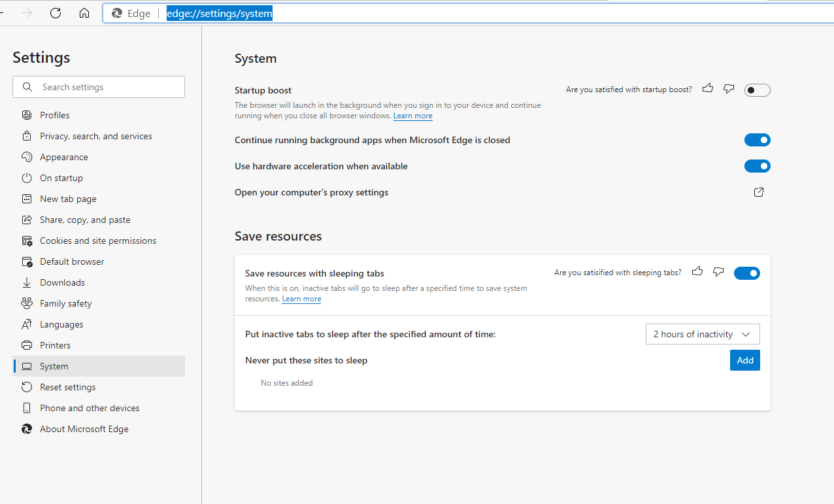Enable the Startup boost toggle
The height and width of the screenshot is (504, 834).
(758, 90)
